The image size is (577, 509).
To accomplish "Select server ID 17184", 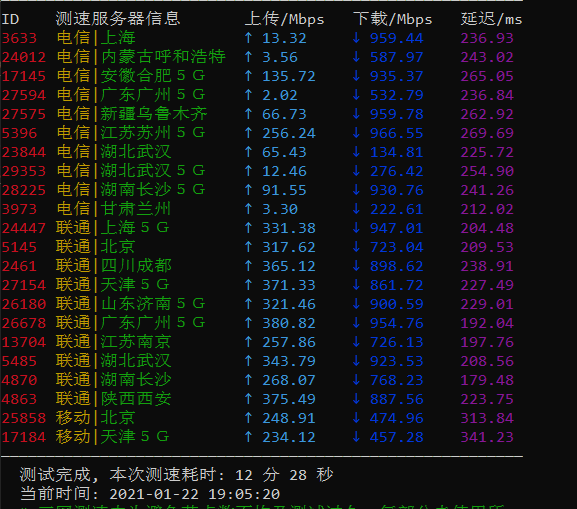I will [x=24, y=438].
